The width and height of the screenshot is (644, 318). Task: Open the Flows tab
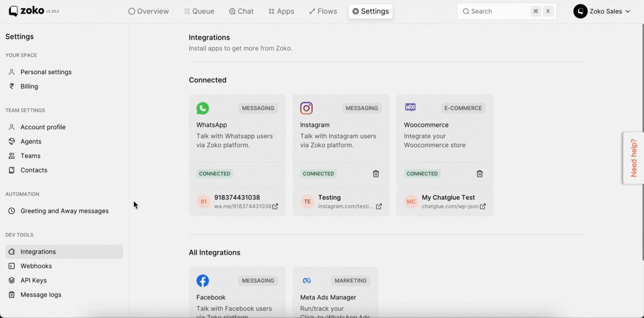[x=323, y=11]
